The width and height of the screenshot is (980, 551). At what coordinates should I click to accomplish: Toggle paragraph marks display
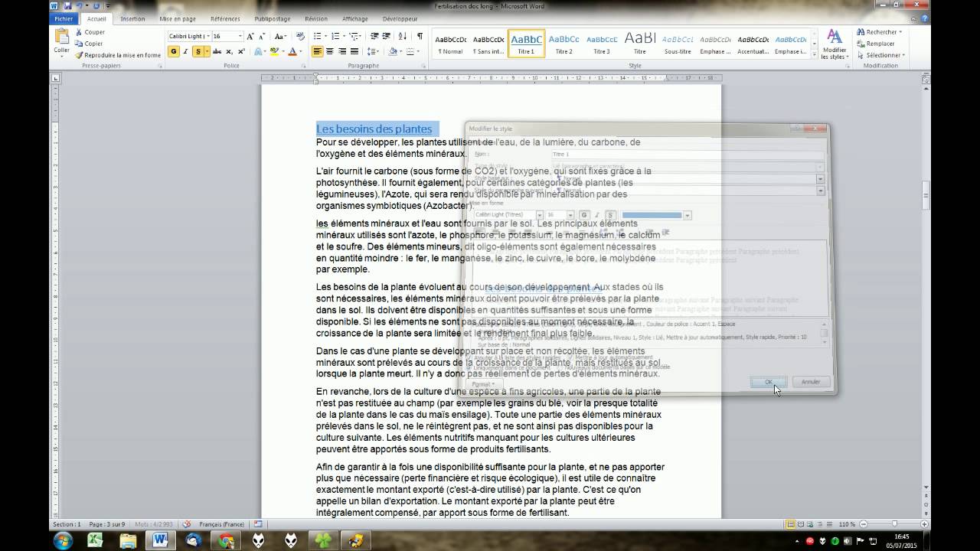[420, 36]
